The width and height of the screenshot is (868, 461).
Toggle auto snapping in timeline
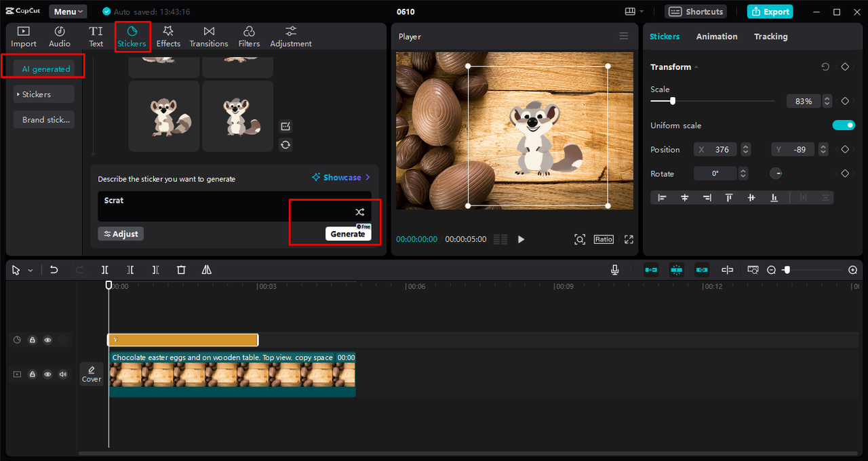[676, 270]
